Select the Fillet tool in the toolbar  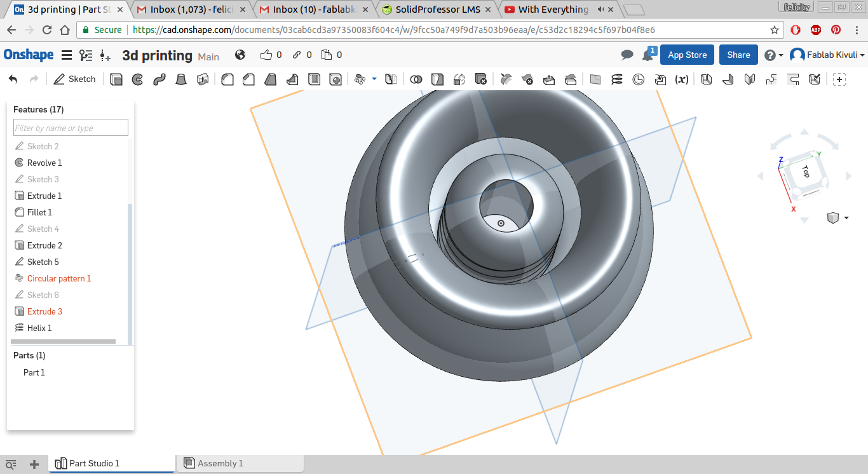(x=227, y=79)
